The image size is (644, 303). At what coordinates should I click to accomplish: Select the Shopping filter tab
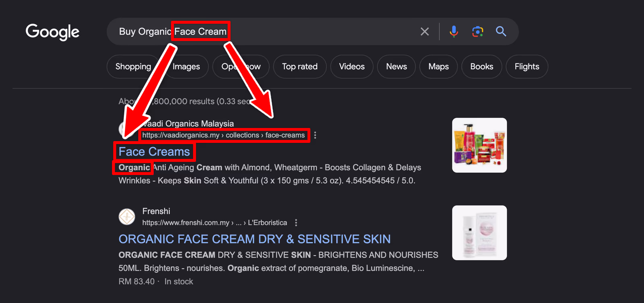(x=133, y=66)
